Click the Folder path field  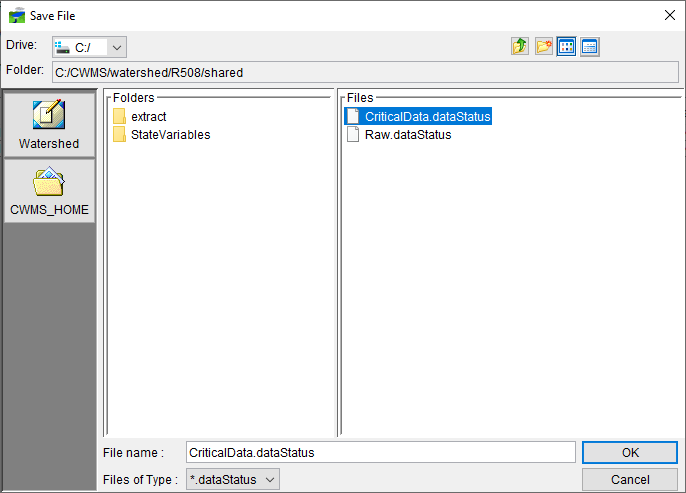(365, 72)
